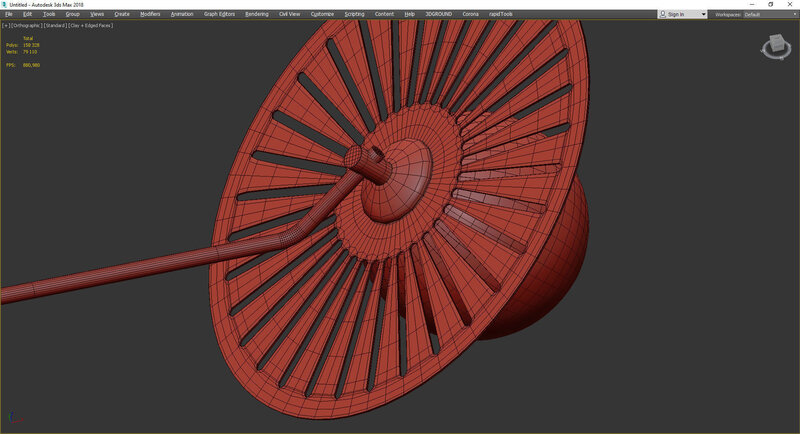Viewport: 800px width, 434px height.
Task: Open the Clay + Edged Faces display menu
Action: (x=90, y=25)
